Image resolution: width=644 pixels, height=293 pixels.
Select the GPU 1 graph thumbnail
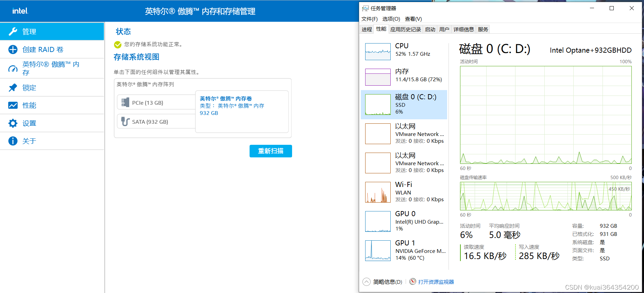pos(378,251)
